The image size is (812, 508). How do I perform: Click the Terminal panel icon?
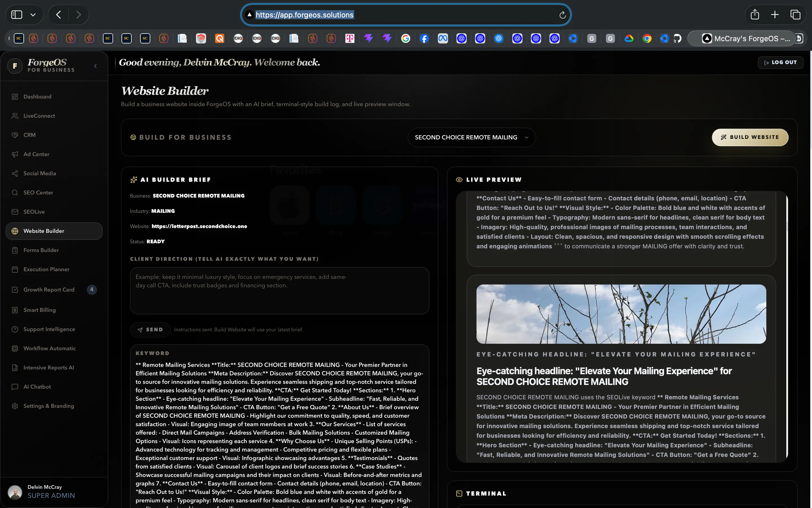[459, 494]
